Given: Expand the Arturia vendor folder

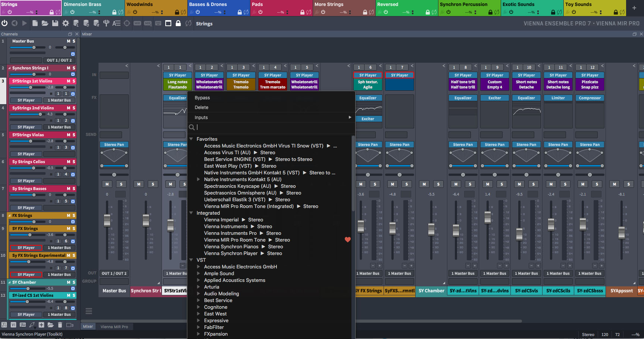Looking at the screenshot, I should pyautogui.click(x=198, y=287).
